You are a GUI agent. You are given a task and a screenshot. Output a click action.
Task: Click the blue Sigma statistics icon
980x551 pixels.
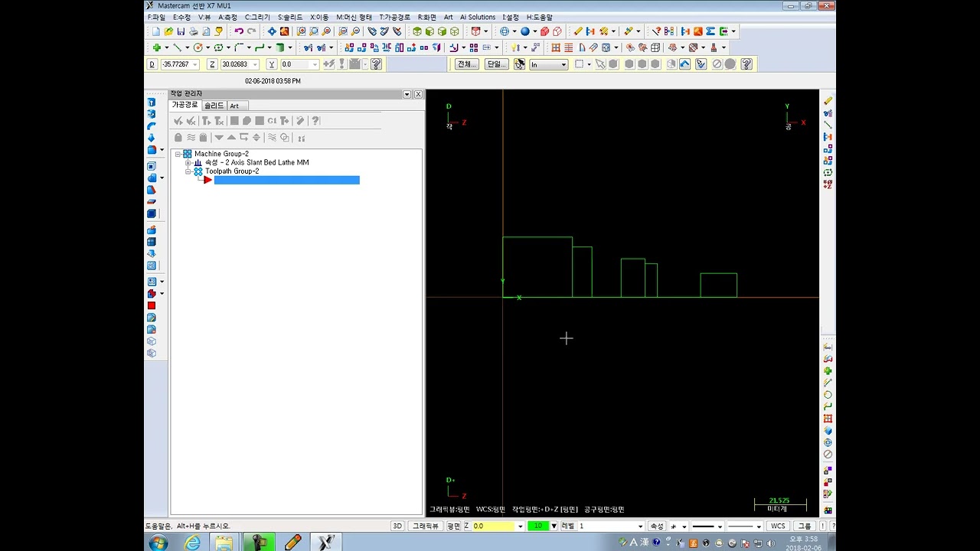(710, 31)
